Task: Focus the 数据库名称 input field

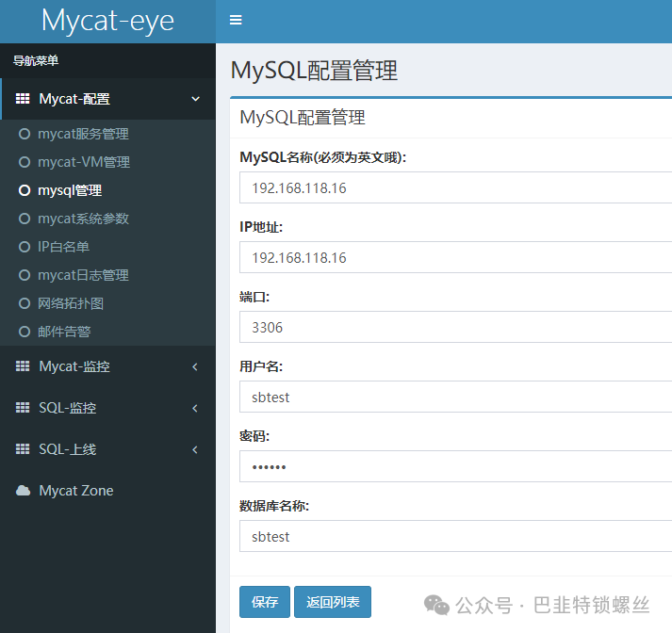Action: (x=455, y=536)
